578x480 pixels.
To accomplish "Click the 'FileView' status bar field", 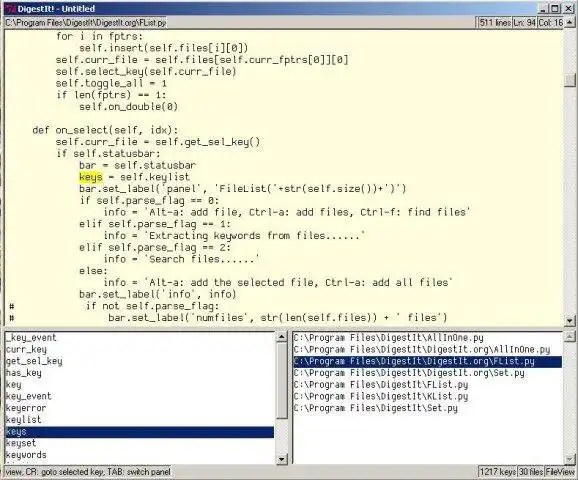I will (560, 472).
